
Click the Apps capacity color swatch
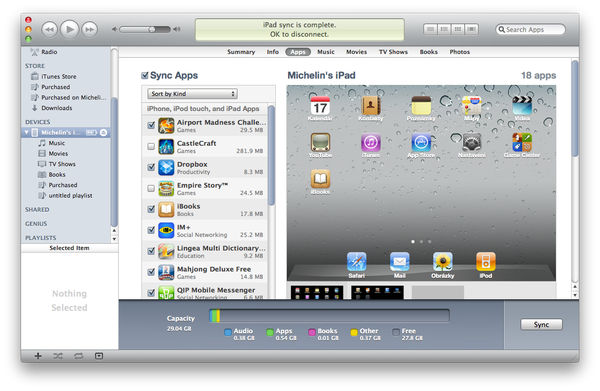pos(270,332)
